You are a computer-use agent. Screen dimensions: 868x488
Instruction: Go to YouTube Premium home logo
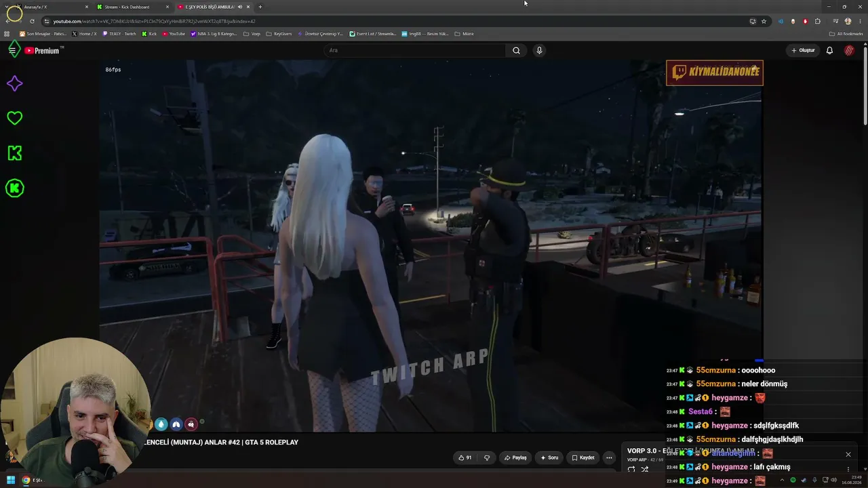pyautogui.click(x=43, y=50)
